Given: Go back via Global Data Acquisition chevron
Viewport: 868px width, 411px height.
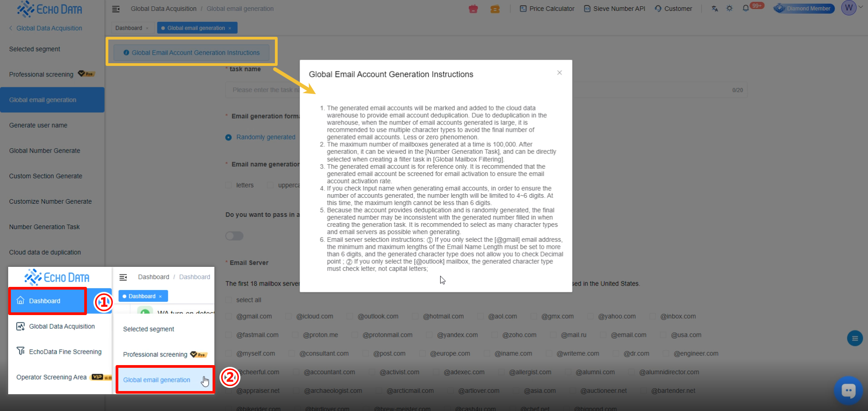Looking at the screenshot, I should (x=11, y=28).
